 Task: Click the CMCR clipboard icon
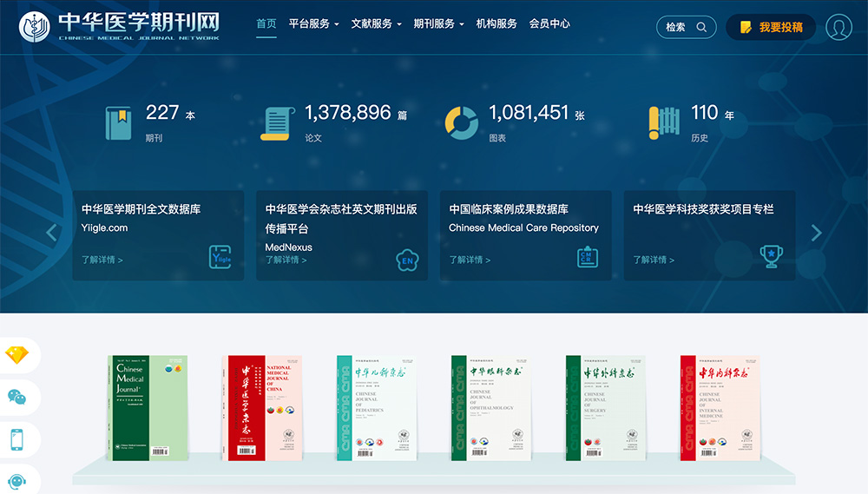[x=588, y=257]
